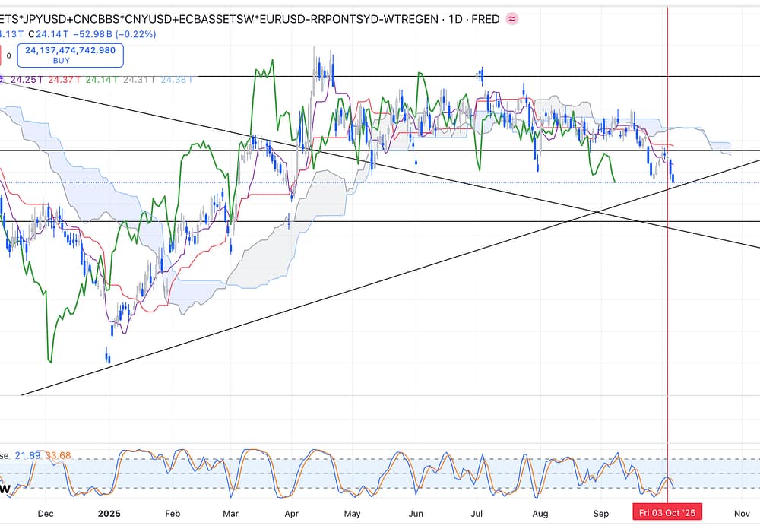Viewport: 760px width, 532px height.
Task: Click the 2025 label on time axis
Action: [110, 513]
